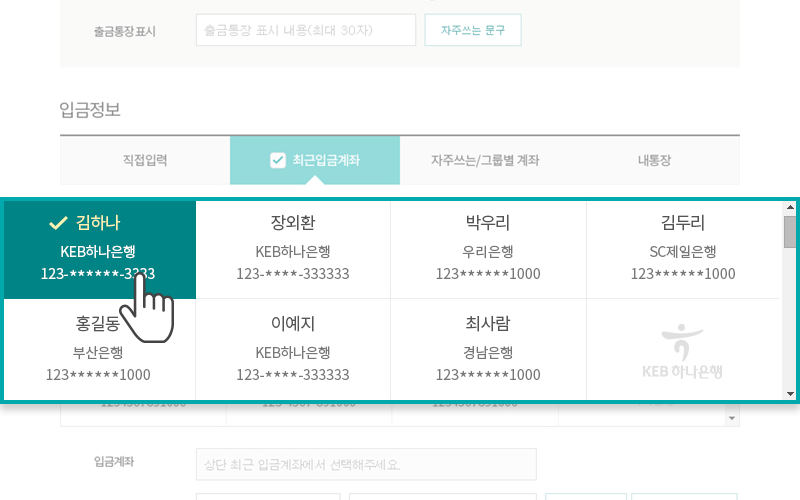Click the 입금계좌 input field
800x500 pixels.
click(x=366, y=464)
